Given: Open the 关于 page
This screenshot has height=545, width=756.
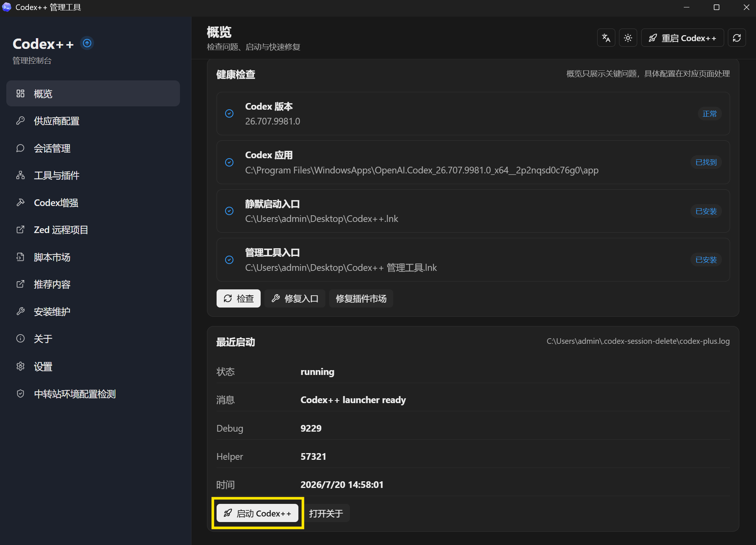Looking at the screenshot, I should click(x=93, y=339).
